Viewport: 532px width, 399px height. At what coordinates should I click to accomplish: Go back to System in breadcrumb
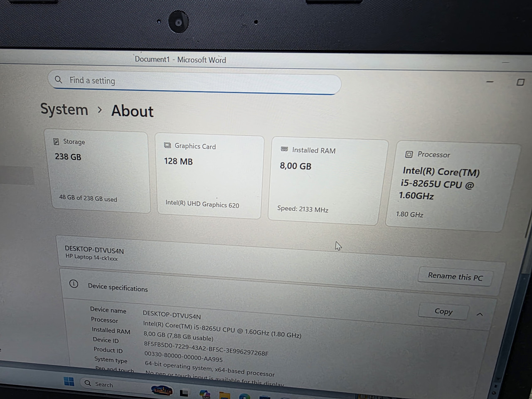[64, 109]
